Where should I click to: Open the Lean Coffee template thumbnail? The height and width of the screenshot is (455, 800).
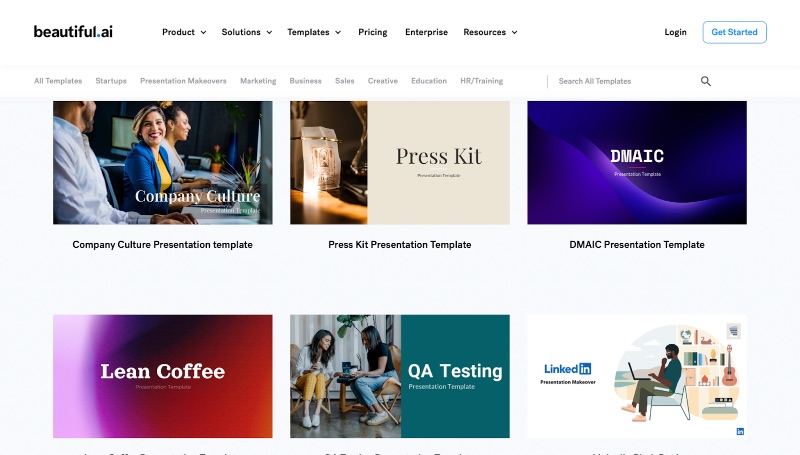tap(162, 376)
